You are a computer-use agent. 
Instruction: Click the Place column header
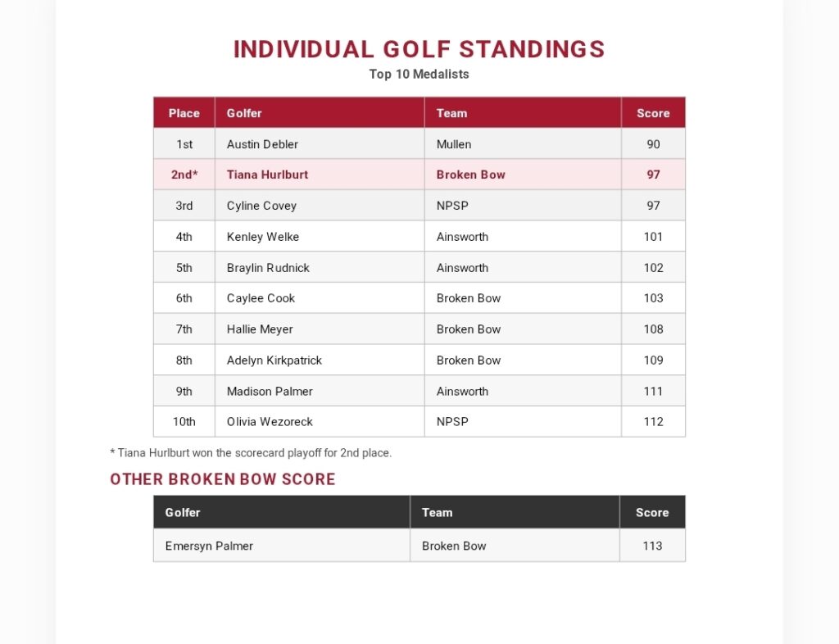click(184, 113)
